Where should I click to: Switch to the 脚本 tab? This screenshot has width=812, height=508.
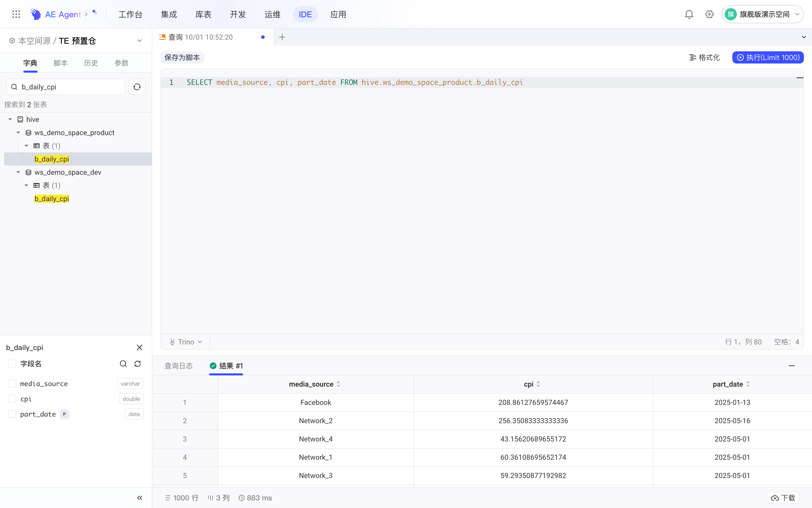point(60,63)
